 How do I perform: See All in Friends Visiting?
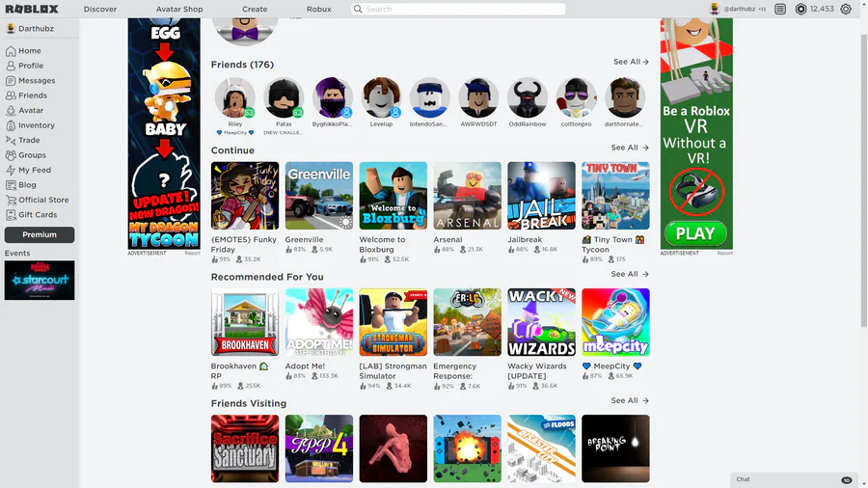630,400
